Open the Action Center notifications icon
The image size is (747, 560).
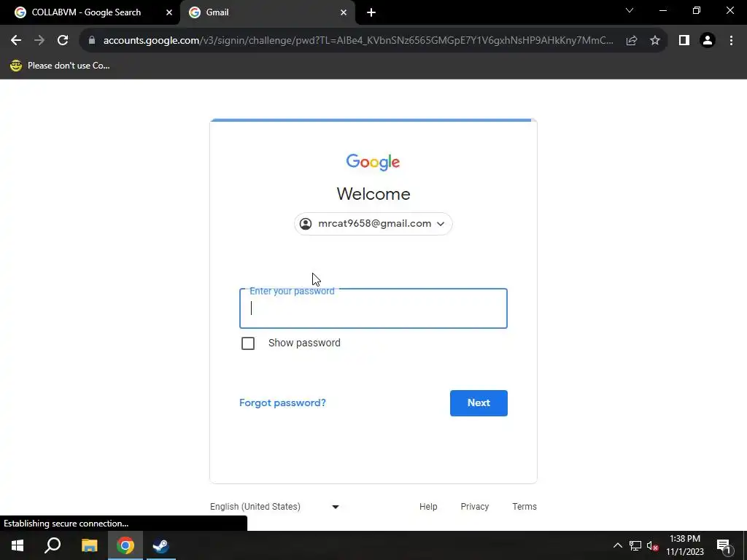click(724, 545)
